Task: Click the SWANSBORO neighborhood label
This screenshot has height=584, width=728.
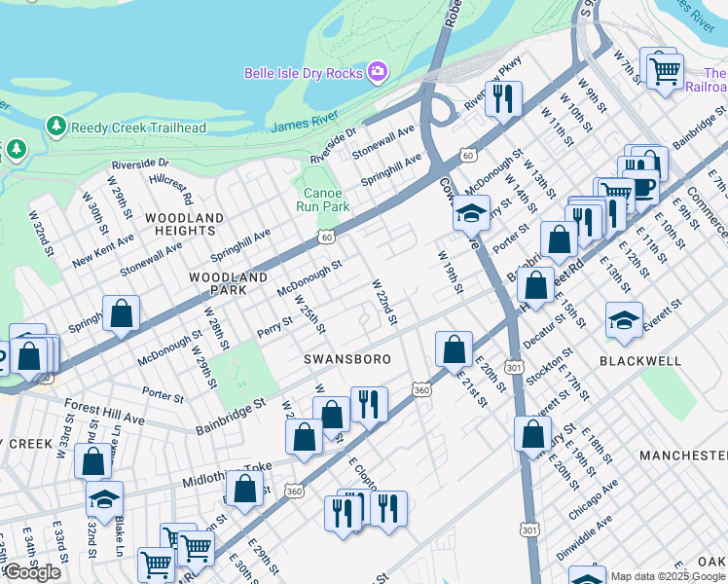Action: tap(347, 359)
